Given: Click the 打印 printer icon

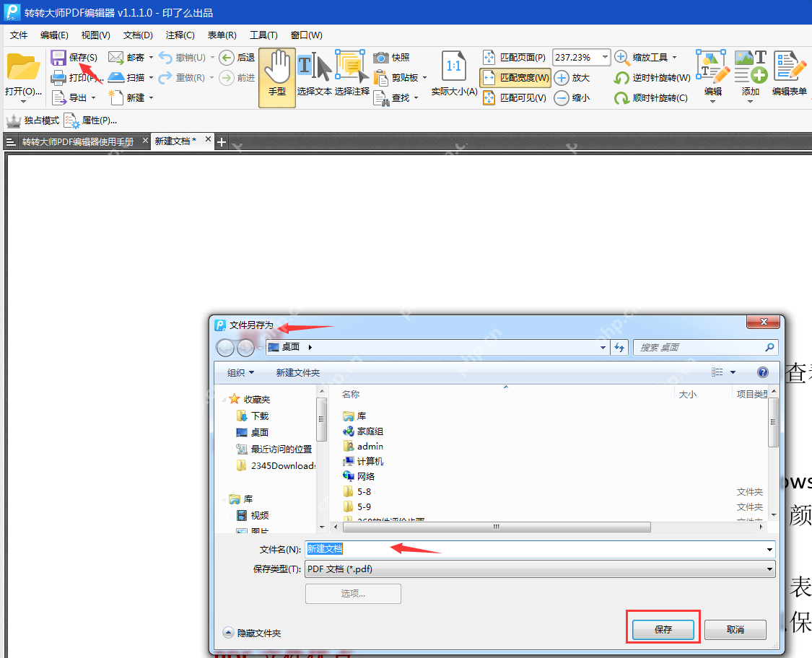Looking at the screenshot, I should (x=58, y=78).
